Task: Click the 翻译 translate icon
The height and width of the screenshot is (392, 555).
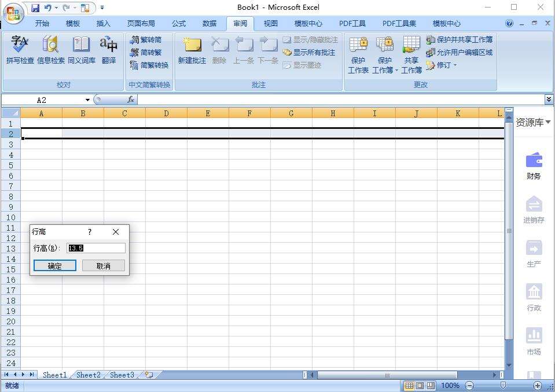Action: click(x=108, y=49)
